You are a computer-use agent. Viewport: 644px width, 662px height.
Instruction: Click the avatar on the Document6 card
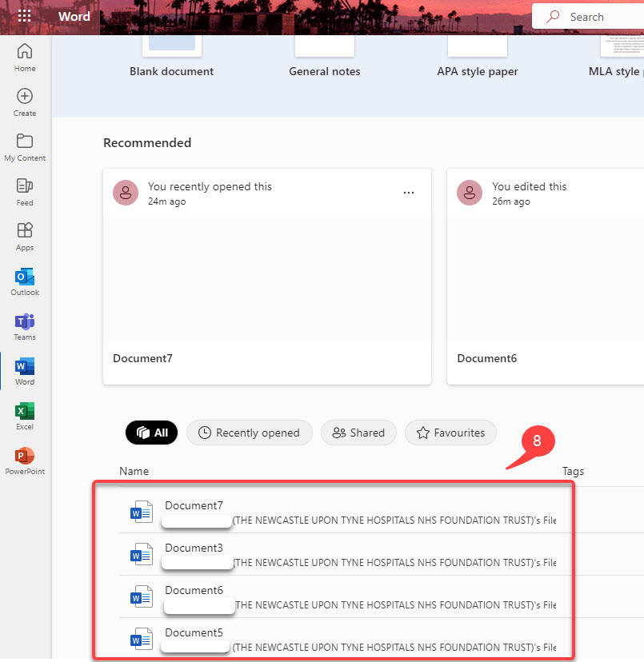470,193
